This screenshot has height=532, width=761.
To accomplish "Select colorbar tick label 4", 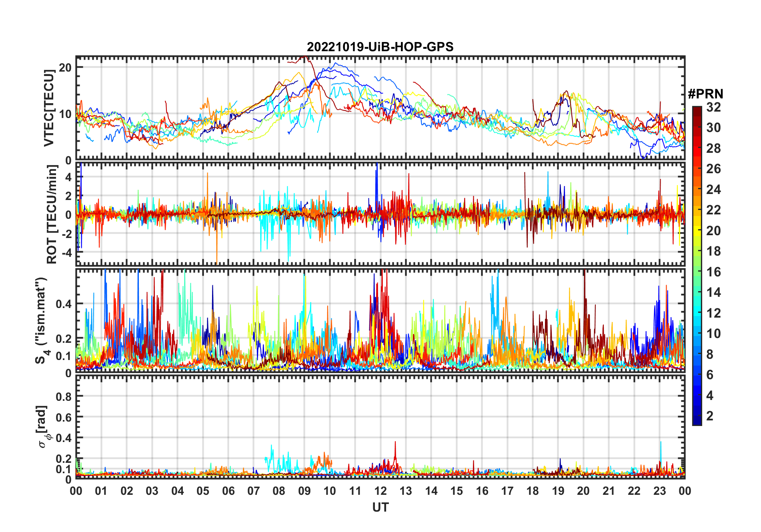I will click(x=710, y=396).
